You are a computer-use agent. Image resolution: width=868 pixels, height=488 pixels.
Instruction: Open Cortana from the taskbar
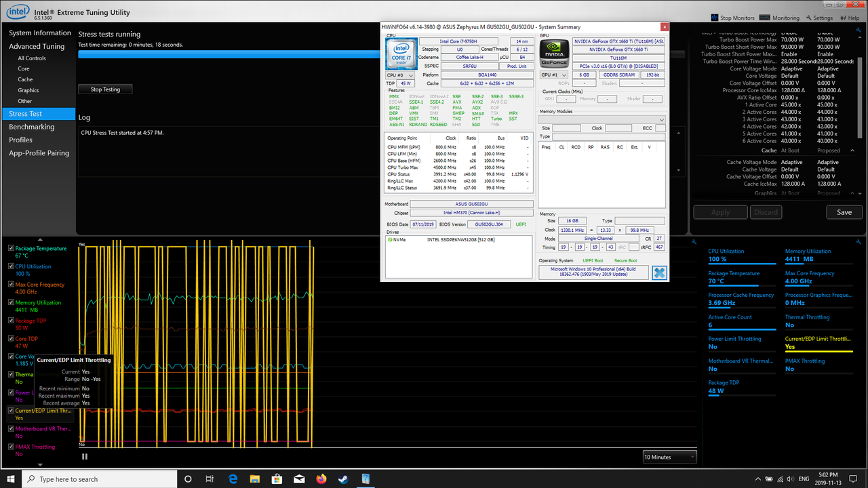(x=188, y=479)
